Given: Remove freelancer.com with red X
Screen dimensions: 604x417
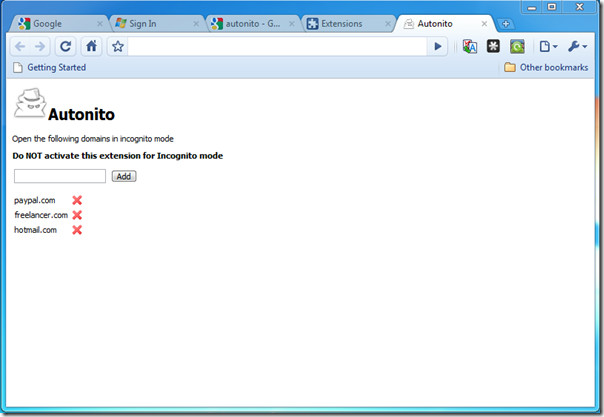Looking at the screenshot, I should [77, 215].
